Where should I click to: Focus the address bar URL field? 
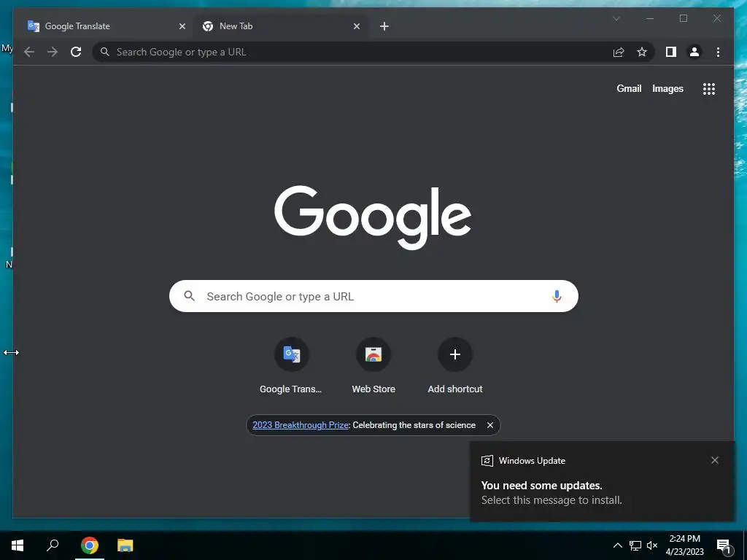pyautogui.click(x=352, y=52)
